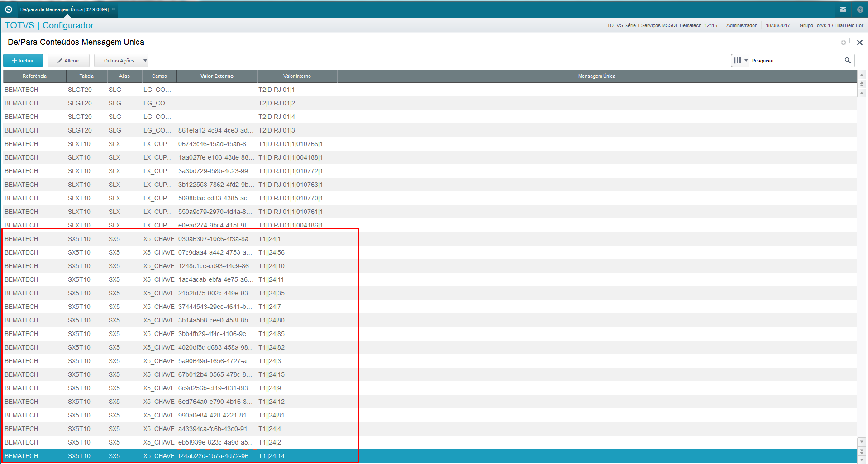Select the row with external value 861efa12-4c94
The height and width of the screenshot is (464, 868).
point(430,130)
